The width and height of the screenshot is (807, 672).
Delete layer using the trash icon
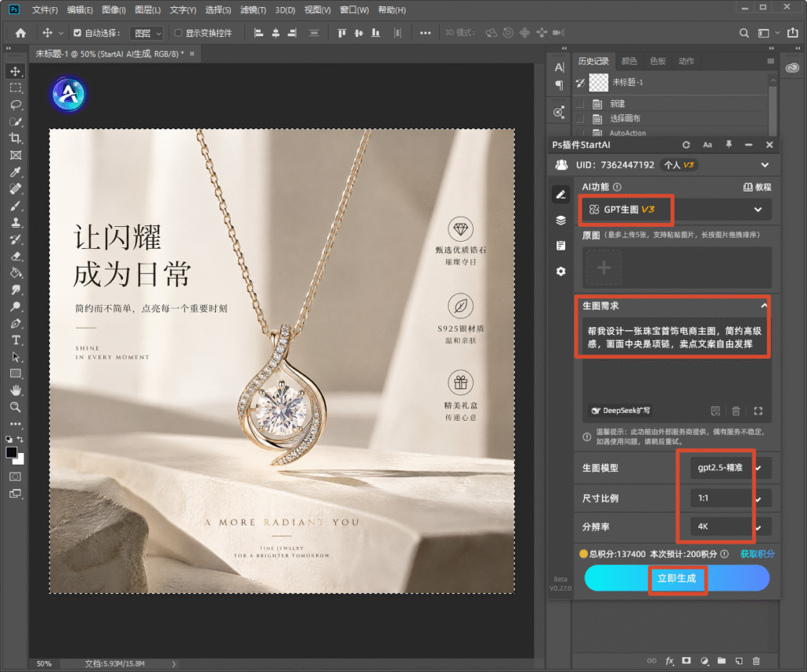click(x=756, y=661)
